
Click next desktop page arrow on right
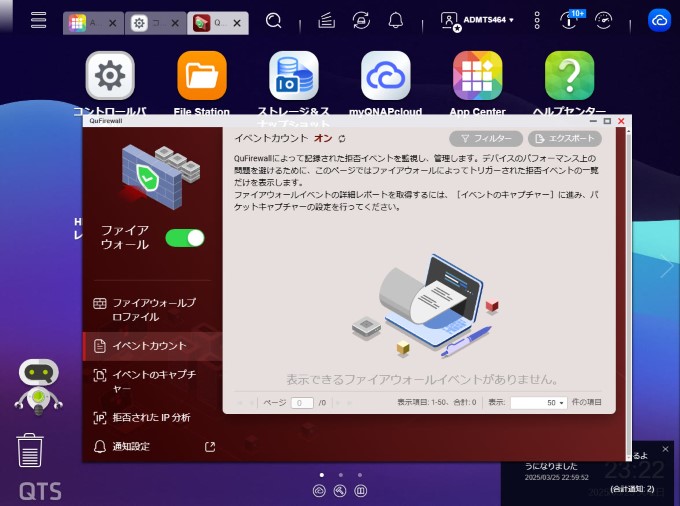(667, 266)
